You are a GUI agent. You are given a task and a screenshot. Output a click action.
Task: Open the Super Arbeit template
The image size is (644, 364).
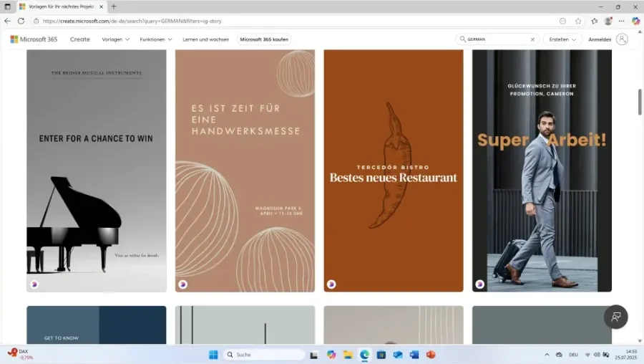coord(542,171)
